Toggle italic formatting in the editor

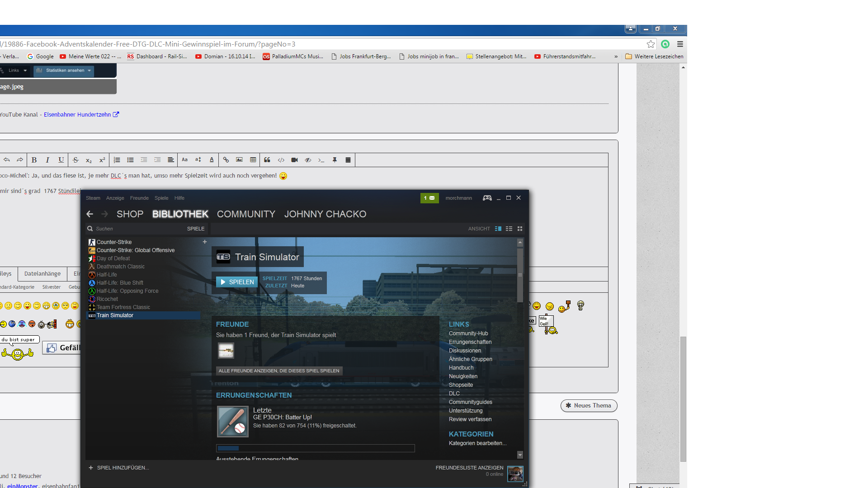tap(47, 160)
